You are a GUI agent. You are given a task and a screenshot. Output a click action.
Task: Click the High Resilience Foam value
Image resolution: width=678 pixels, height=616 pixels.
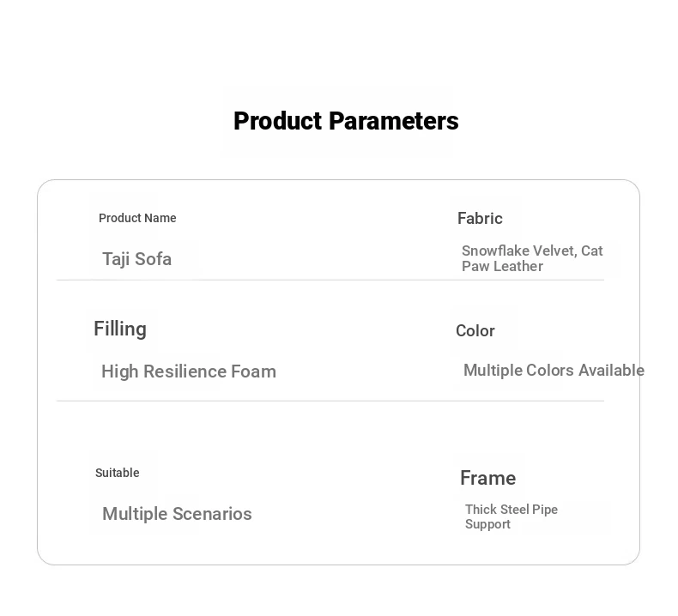189,371
